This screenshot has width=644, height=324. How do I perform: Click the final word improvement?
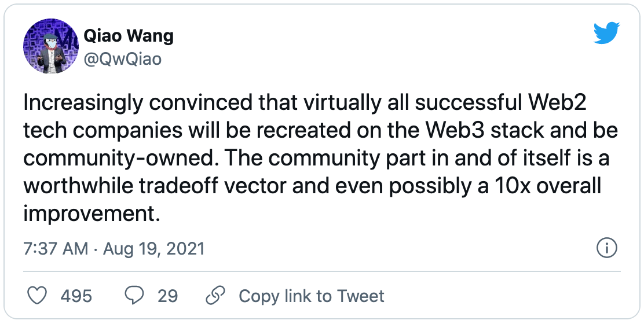point(91,214)
